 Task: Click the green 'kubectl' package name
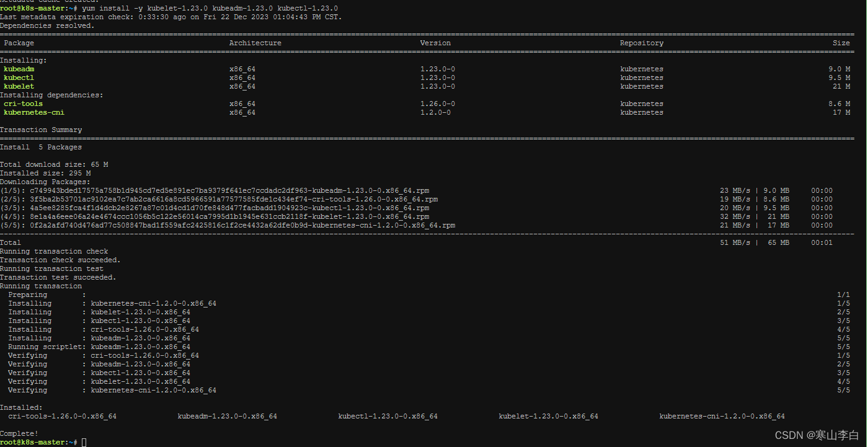tap(19, 78)
